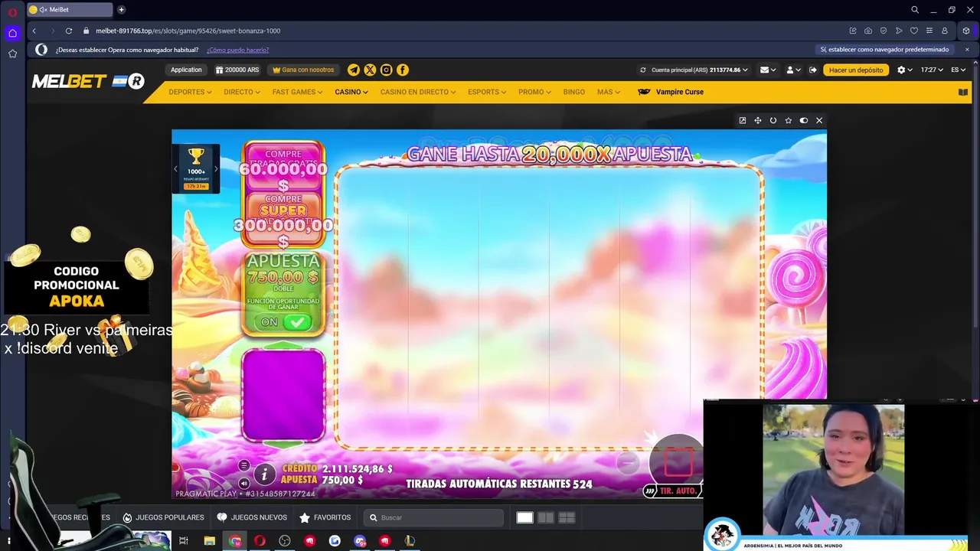Open the FAST GAMES menu
This screenshot has height=551, width=980.
click(x=298, y=92)
